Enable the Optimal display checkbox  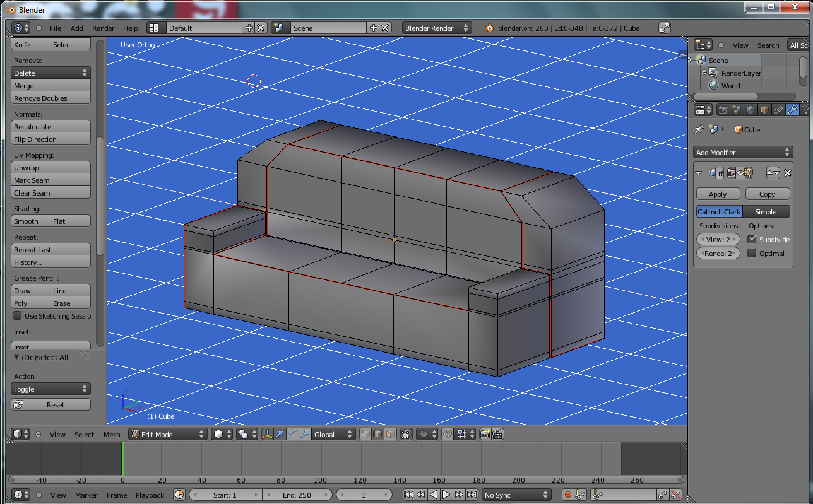(752, 253)
